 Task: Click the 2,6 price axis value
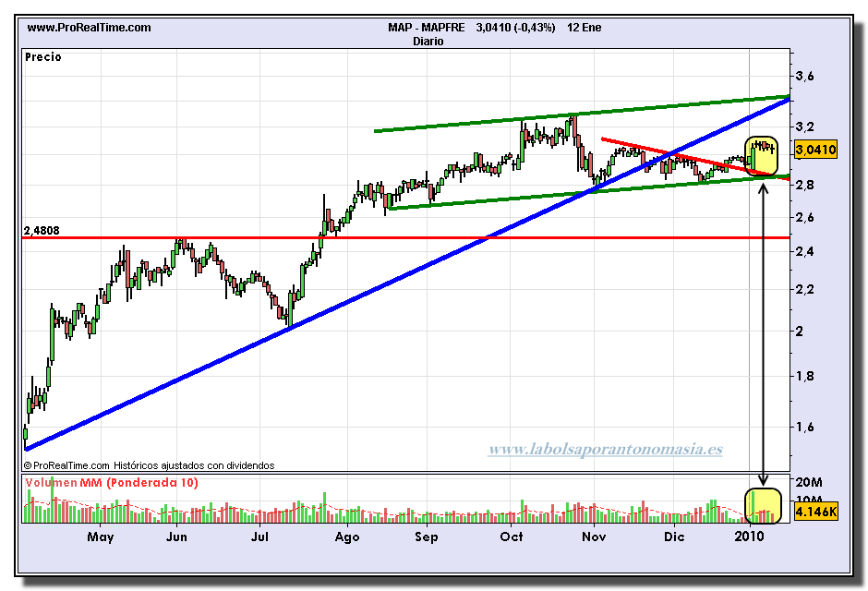805,218
